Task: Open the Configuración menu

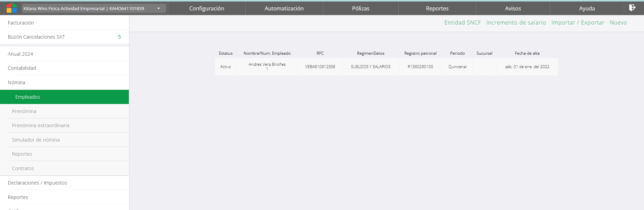Action: pos(206,8)
